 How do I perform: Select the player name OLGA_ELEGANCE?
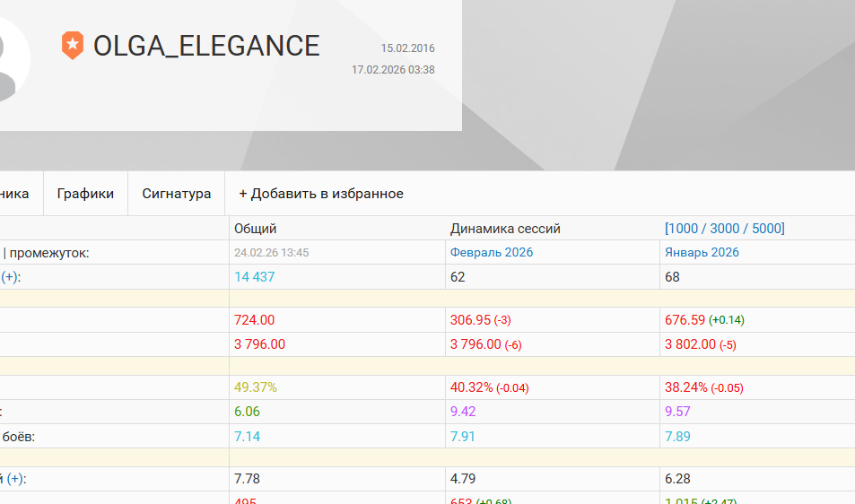[206, 46]
